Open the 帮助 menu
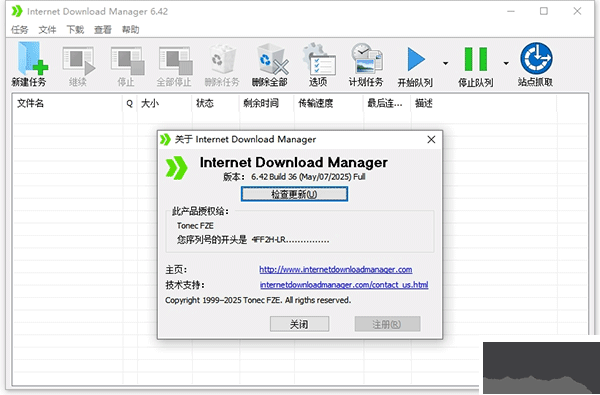This screenshot has width=600, height=395. (130, 29)
